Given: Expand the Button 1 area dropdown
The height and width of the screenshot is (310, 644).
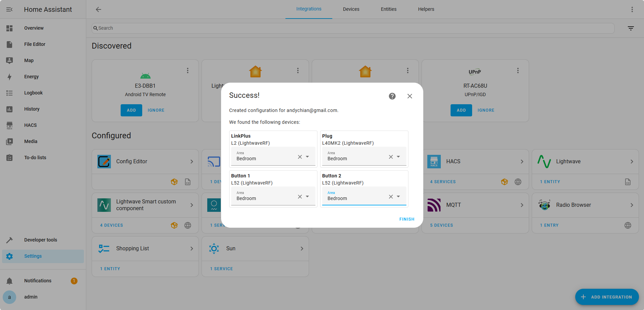Looking at the screenshot, I should 307,197.
